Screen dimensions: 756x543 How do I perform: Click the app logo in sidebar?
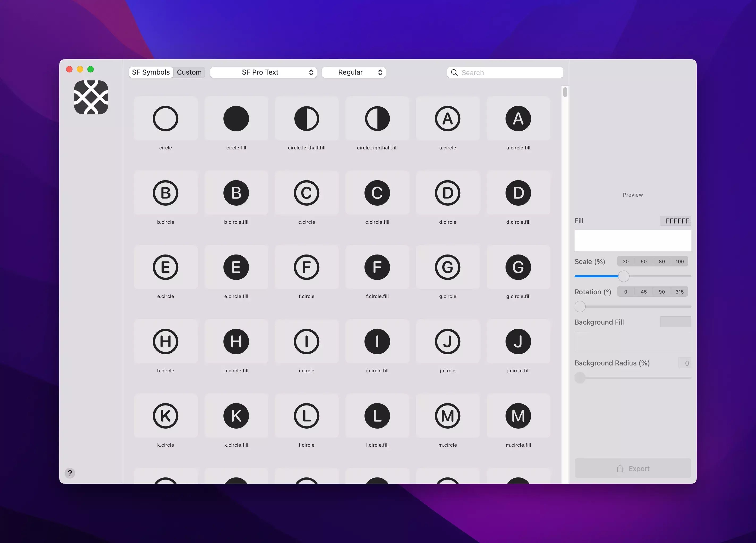(x=91, y=97)
